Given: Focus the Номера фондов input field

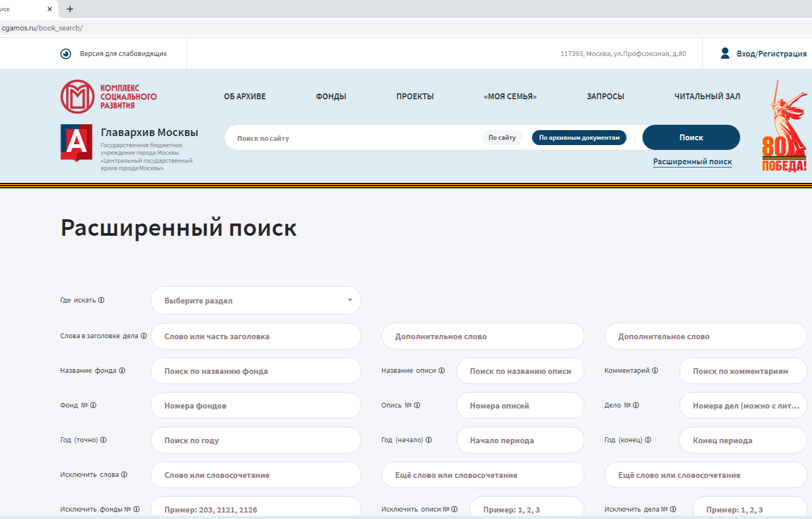Looking at the screenshot, I should tap(256, 405).
